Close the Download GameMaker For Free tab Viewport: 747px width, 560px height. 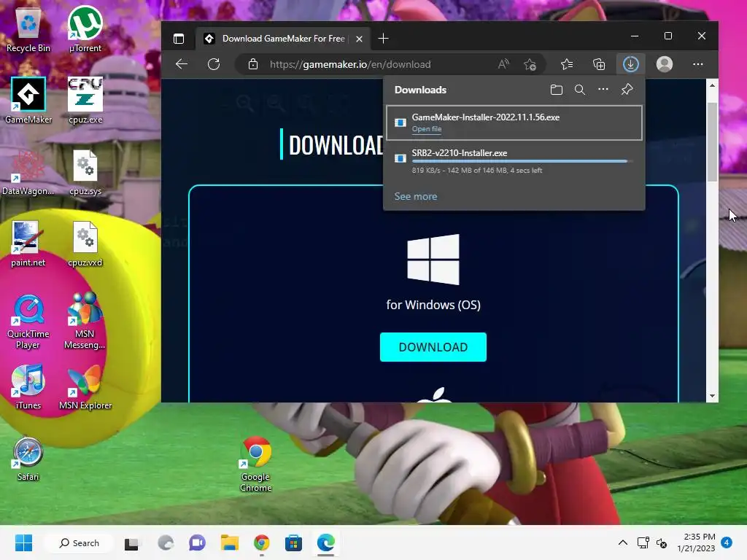pyautogui.click(x=359, y=39)
